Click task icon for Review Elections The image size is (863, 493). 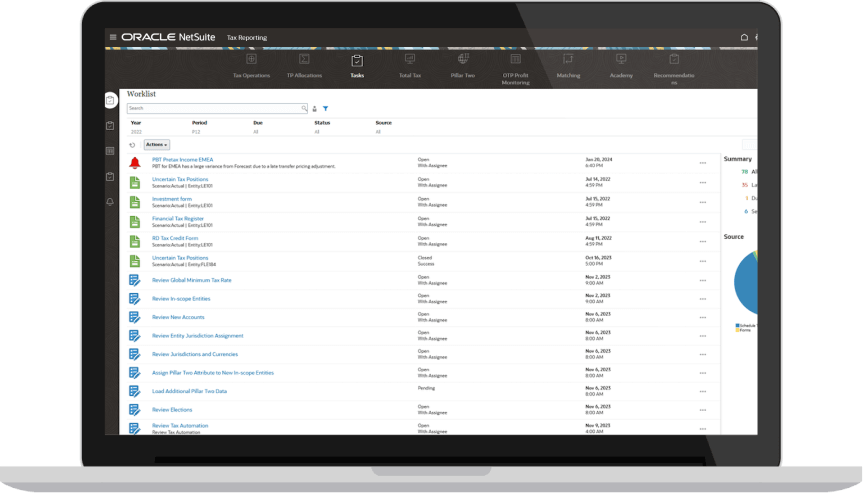tap(135, 410)
